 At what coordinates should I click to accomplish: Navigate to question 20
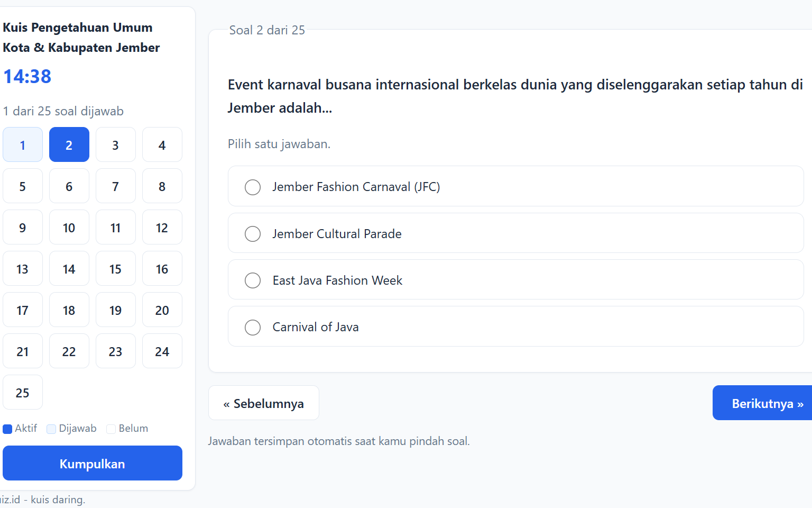click(162, 310)
